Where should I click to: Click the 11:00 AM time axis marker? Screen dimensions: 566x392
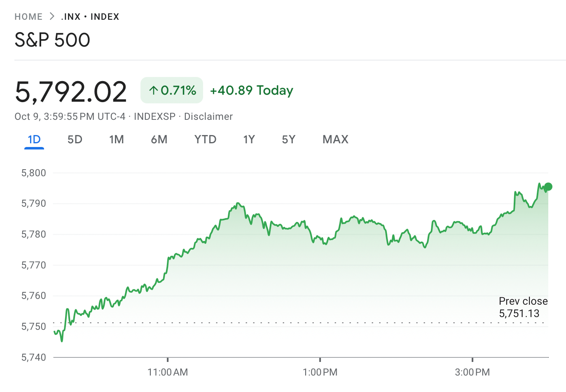click(x=168, y=372)
